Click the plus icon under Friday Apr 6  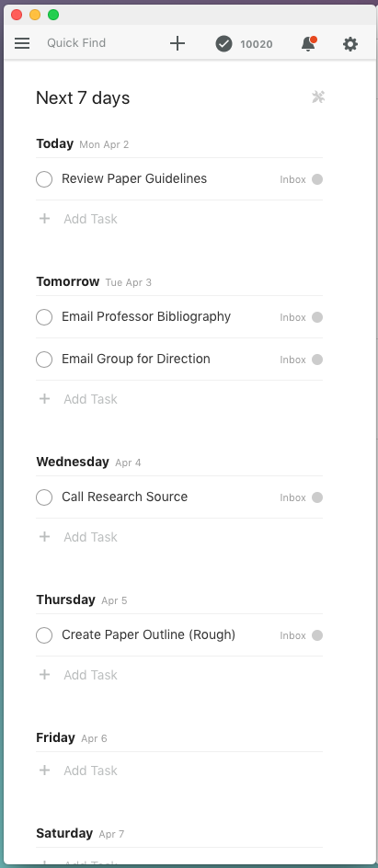(x=45, y=770)
